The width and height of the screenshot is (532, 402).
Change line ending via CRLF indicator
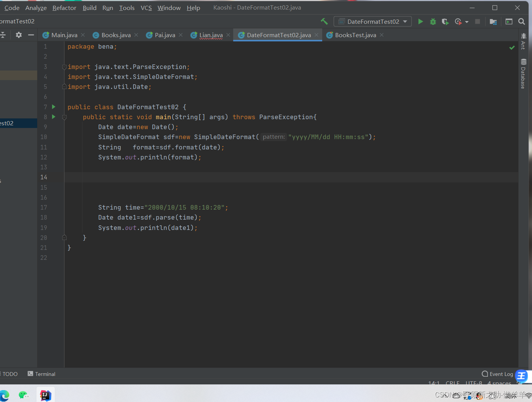tap(452, 383)
